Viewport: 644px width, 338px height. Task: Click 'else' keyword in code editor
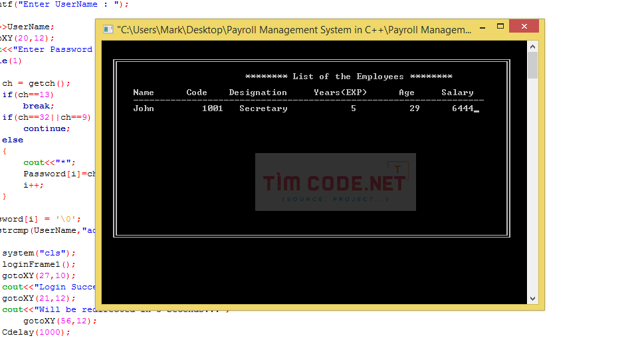click(x=13, y=140)
